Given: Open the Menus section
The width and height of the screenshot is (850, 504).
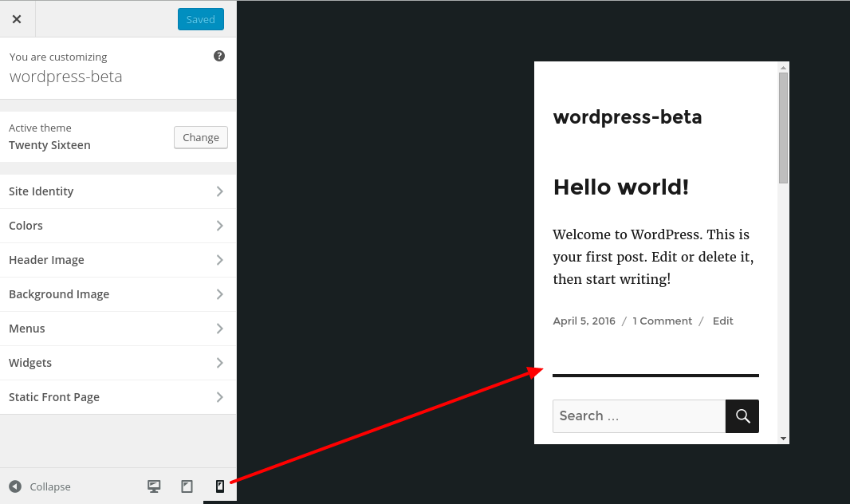Looking at the screenshot, I should coord(118,328).
